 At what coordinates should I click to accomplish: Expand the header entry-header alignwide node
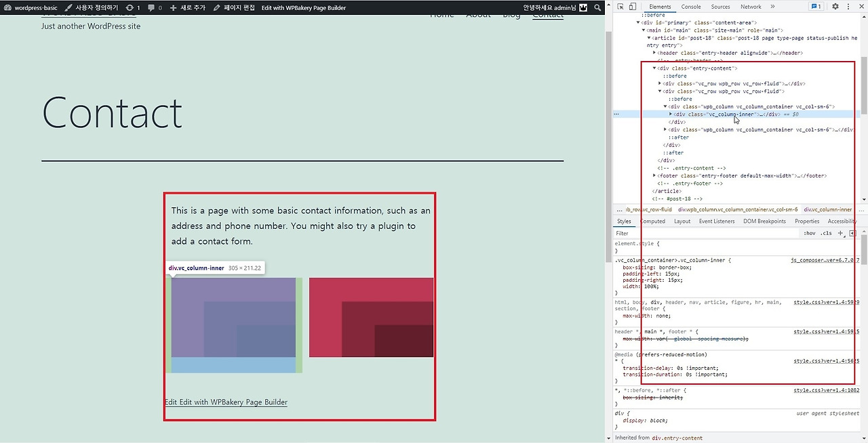pos(654,53)
